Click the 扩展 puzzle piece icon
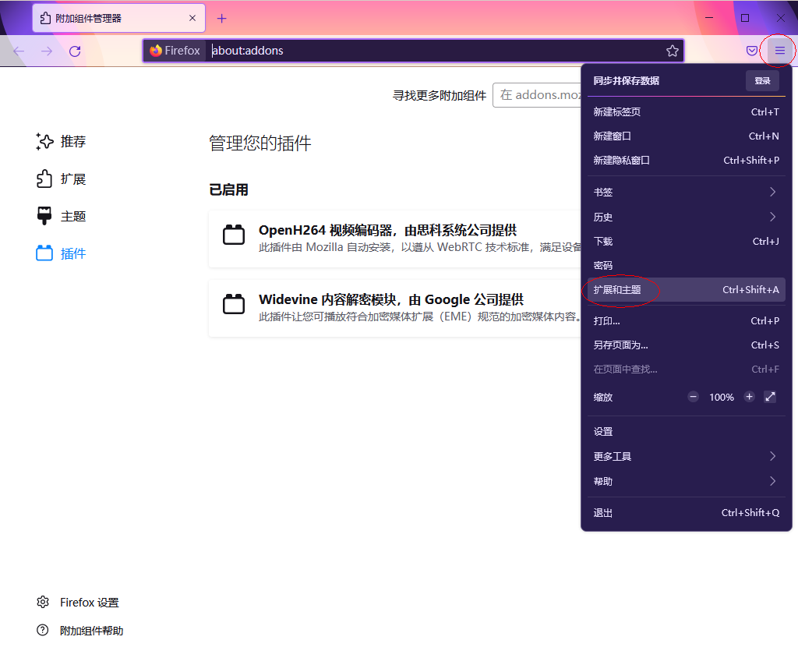The height and width of the screenshot is (672, 798). pyautogui.click(x=44, y=179)
